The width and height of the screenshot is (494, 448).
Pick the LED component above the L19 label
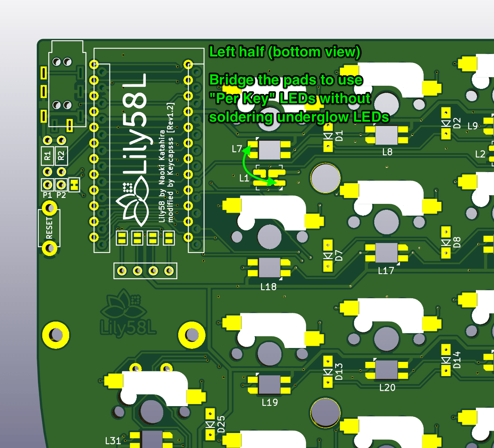(270, 385)
